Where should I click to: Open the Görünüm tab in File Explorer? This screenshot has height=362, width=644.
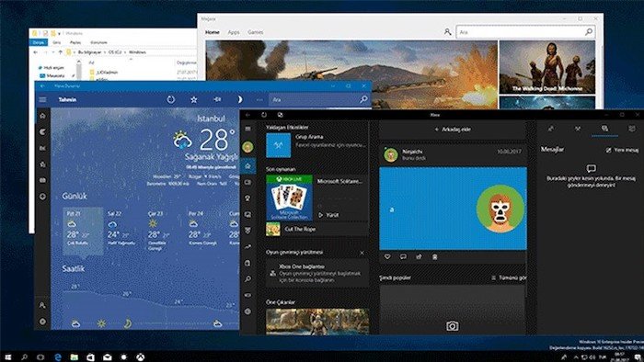[x=98, y=42]
